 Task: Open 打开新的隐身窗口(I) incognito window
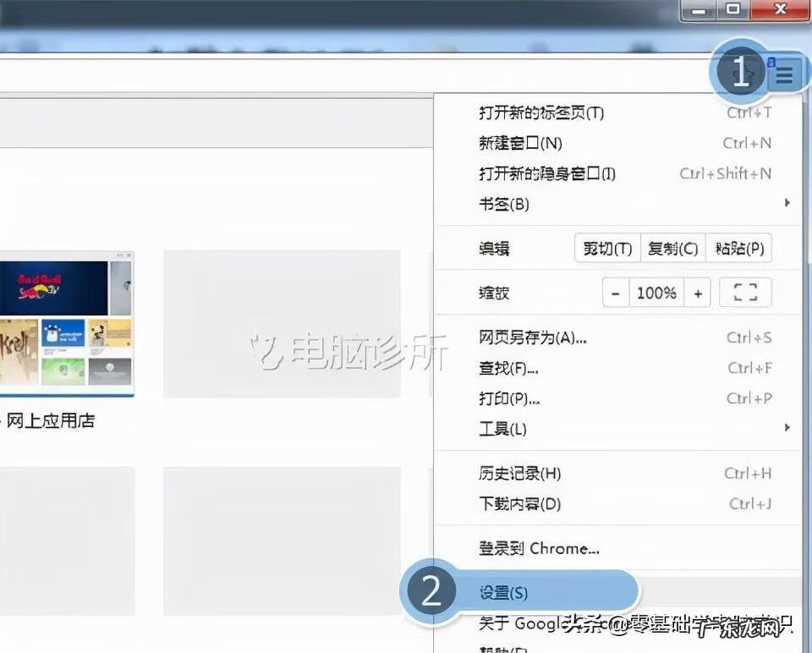[x=547, y=173]
